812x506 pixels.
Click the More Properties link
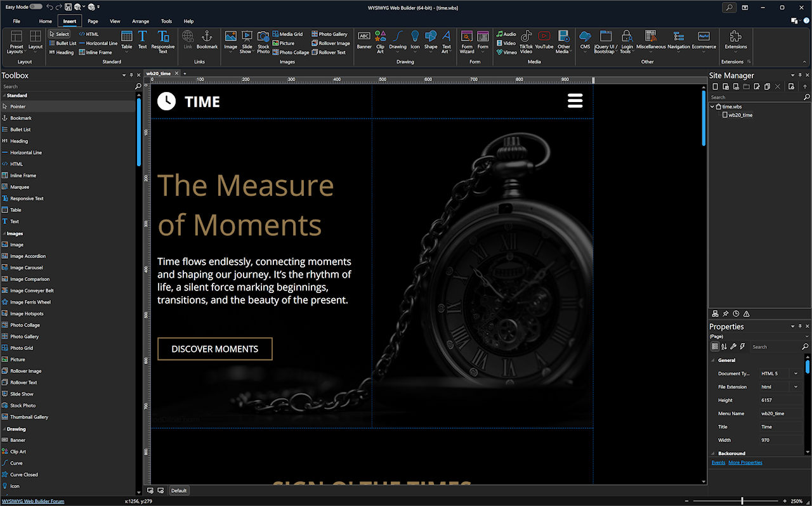coord(745,462)
